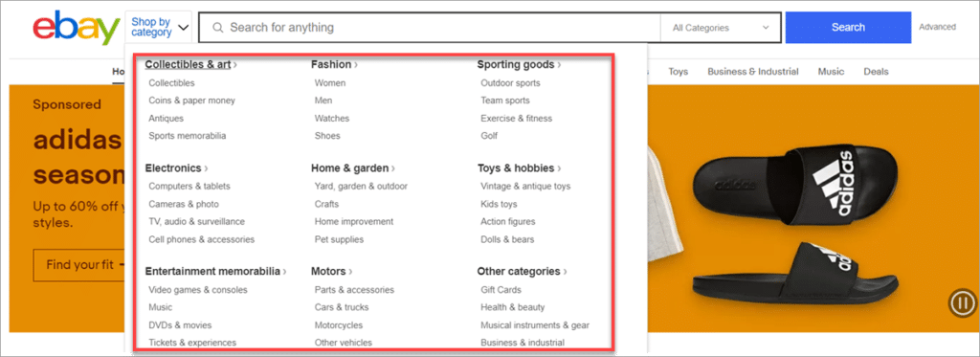Open Motorcycles under Motors
Screen dimensions: 980x357
click(338, 325)
